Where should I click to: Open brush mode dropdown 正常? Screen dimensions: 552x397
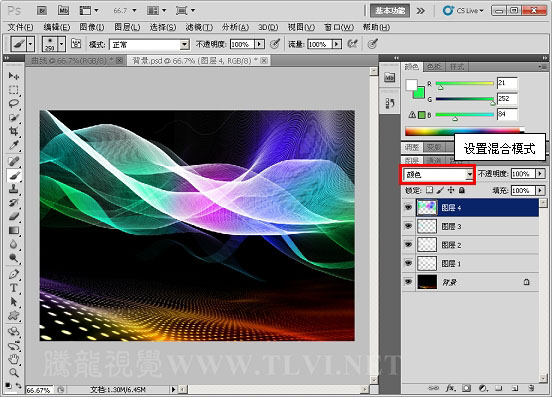(x=149, y=45)
